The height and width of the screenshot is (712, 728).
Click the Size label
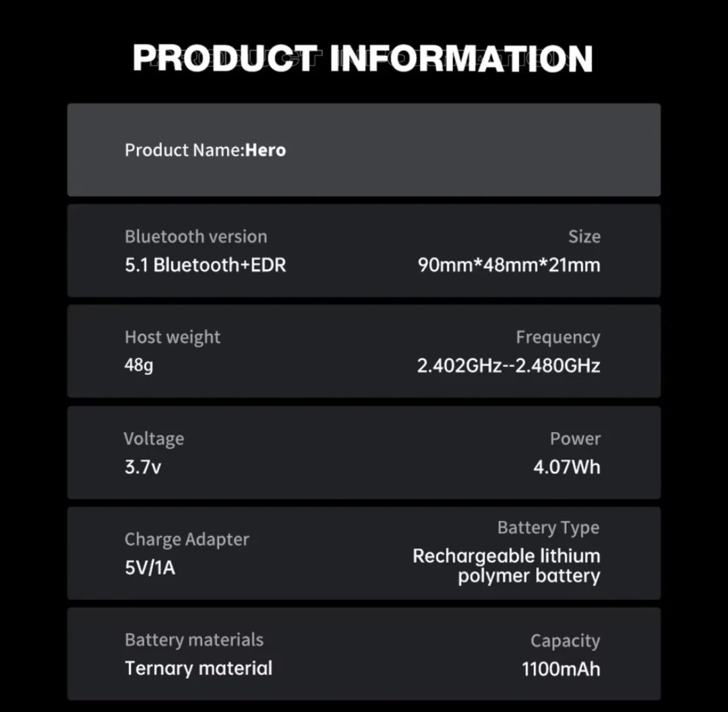click(x=584, y=237)
